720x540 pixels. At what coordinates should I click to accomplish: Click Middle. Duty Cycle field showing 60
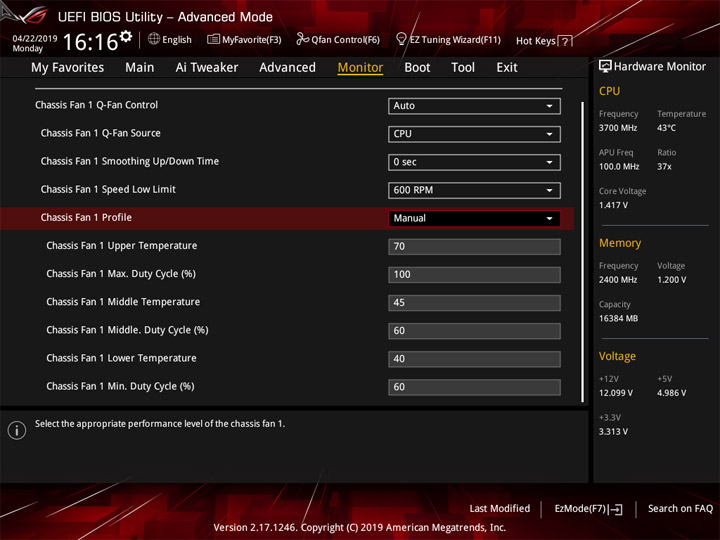(474, 331)
